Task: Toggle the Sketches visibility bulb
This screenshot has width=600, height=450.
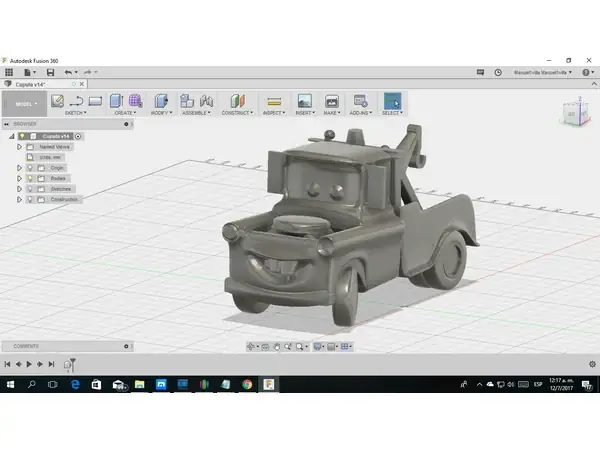Action: point(30,189)
